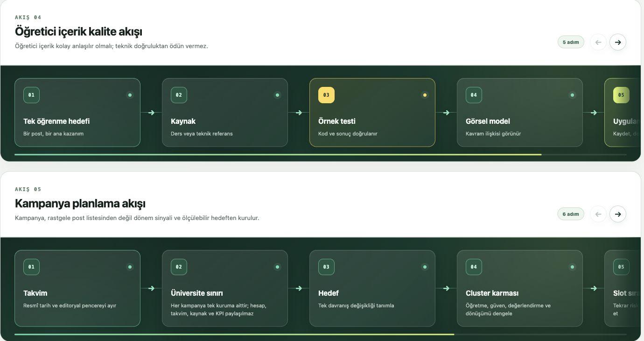
Task: Click previous arrow in Öğretici içerik kalite akışı
Action: point(598,42)
